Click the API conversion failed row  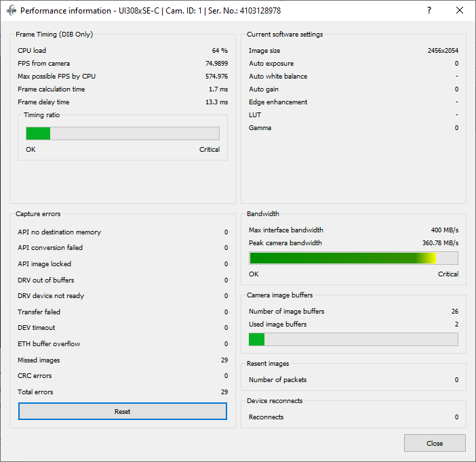click(x=123, y=248)
